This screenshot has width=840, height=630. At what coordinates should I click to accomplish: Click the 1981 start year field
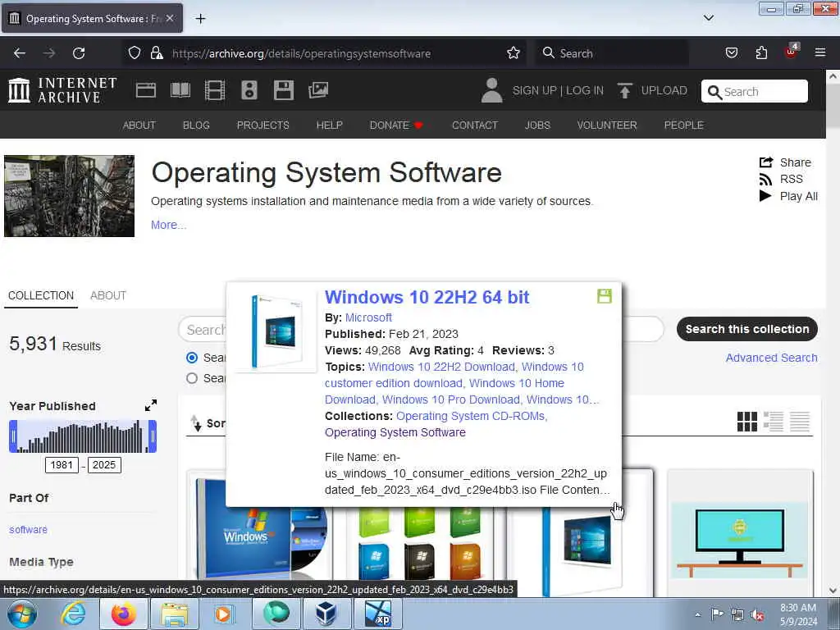tap(62, 465)
